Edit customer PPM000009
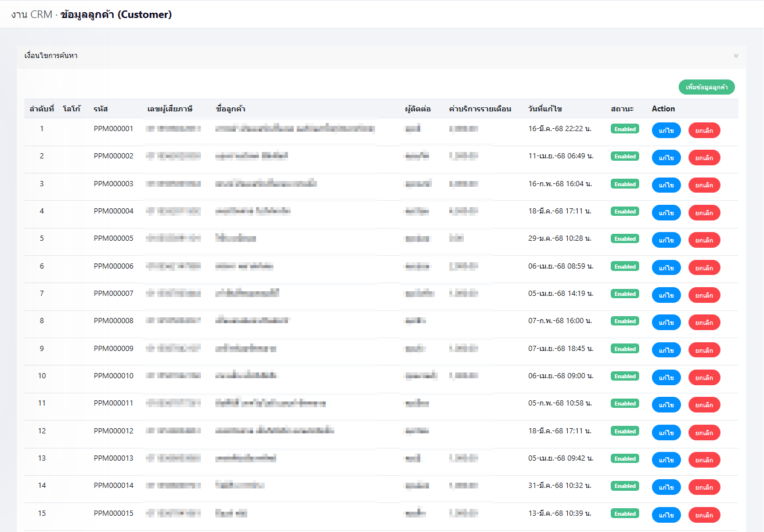This screenshot has height=532, width=764. [666, 350]
